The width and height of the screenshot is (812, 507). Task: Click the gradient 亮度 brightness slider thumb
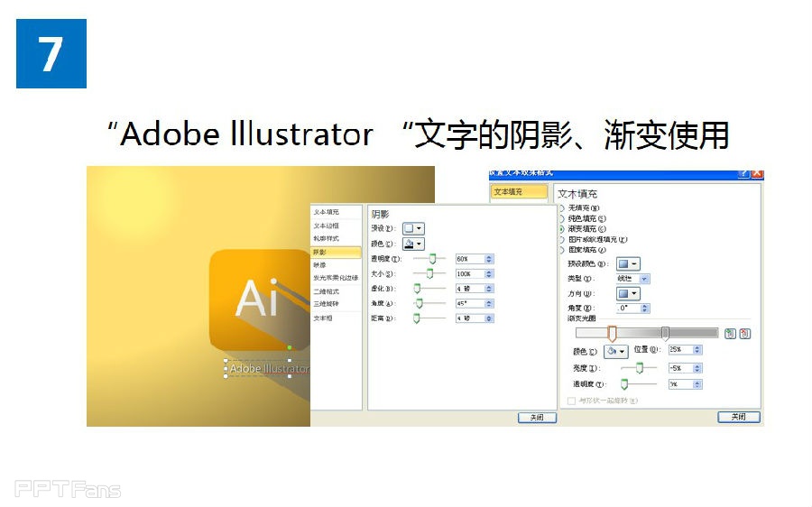[x=640, y=368]
